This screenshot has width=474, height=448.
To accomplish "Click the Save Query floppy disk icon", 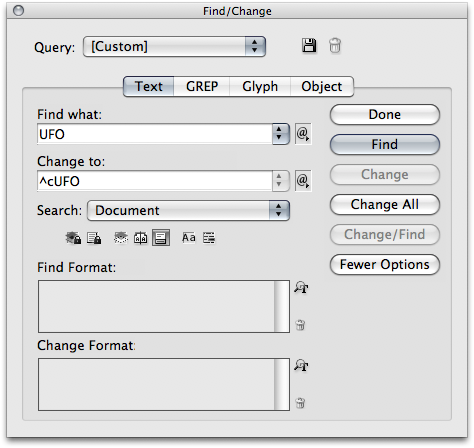I will pyautogui.click(x=309, y=46).
